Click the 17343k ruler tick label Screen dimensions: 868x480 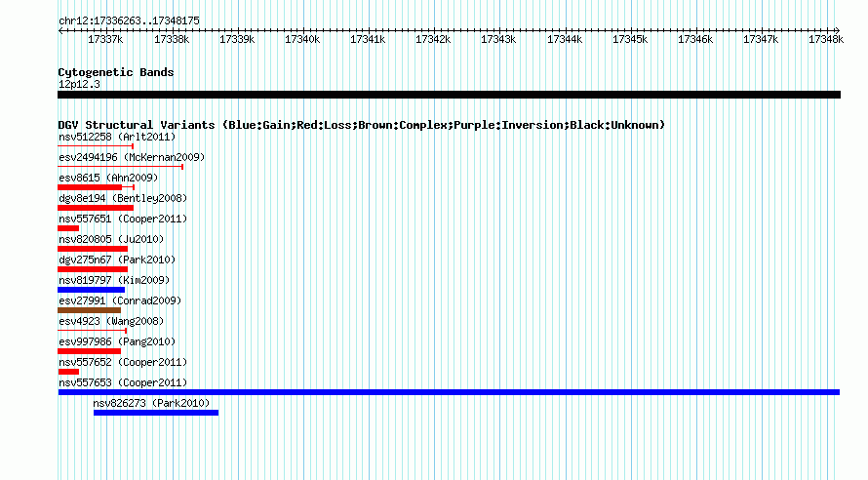pyautogui.click(x=498, y=39)
